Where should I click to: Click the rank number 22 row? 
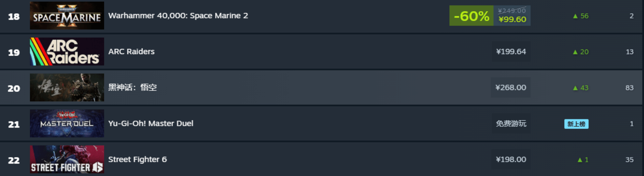pos(14,160)
